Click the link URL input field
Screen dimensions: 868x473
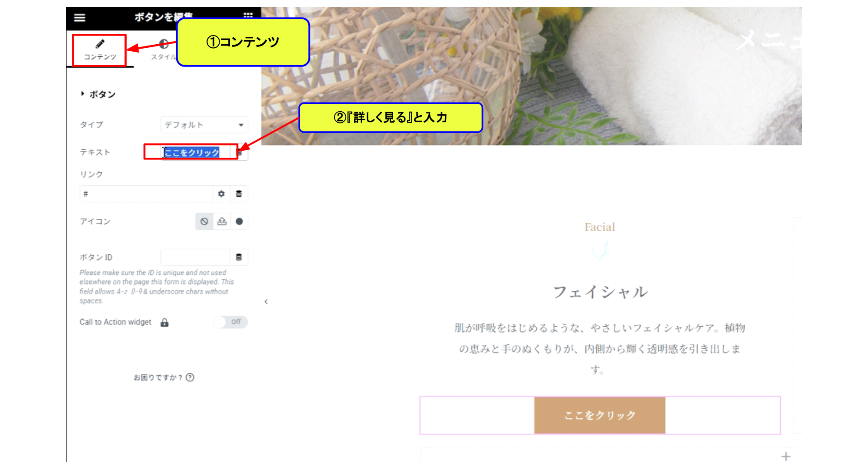point(147,194)
